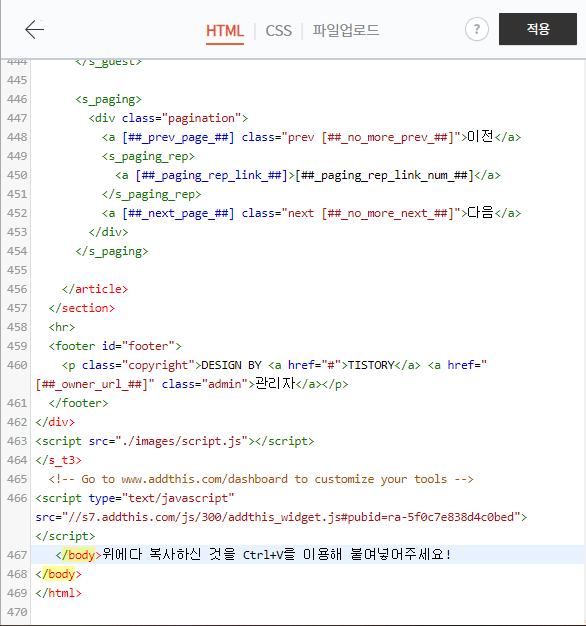Click line number 455 in the gutter
The height and width of the screenshot is (626, 586).
click(17, 270)
